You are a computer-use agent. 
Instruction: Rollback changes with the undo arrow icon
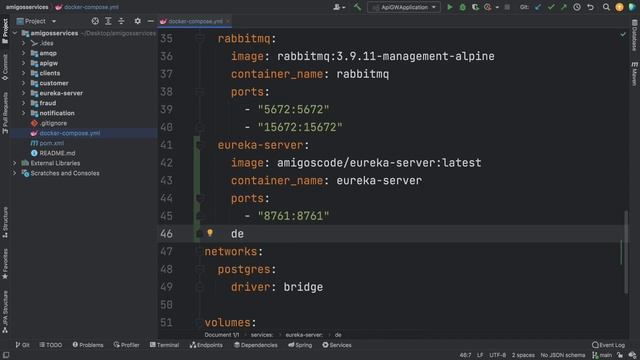coord(590,7)
